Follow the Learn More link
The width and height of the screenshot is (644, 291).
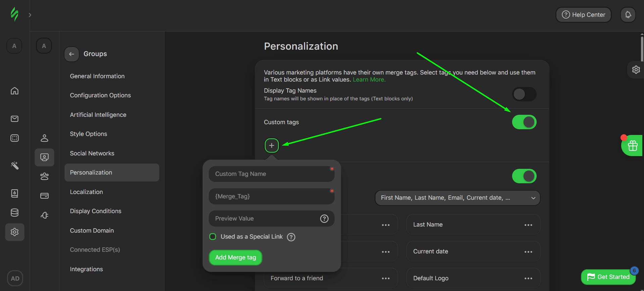point(369,80)
